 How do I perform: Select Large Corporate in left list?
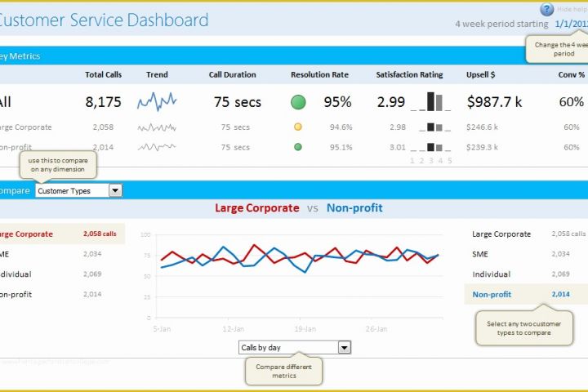click(x=62, y=234)
